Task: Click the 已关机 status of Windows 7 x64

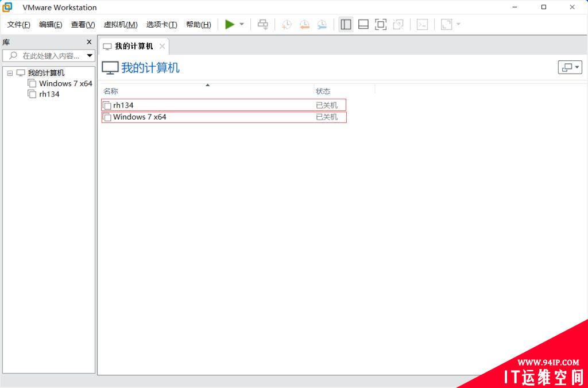Action: 327,117
